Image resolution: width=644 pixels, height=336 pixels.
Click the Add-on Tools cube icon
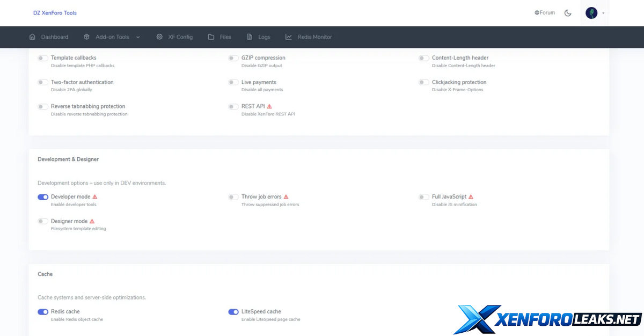click(86, 37)
